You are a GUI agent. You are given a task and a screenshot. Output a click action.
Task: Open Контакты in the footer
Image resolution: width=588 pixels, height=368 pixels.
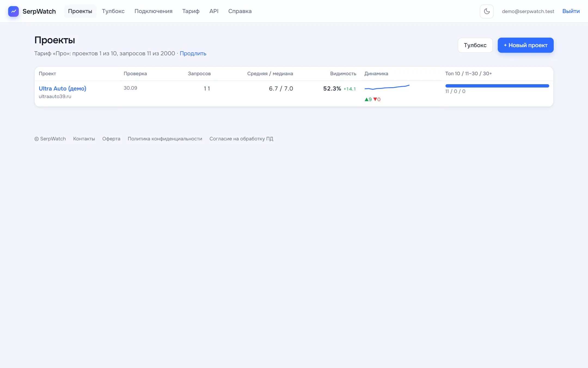click(84, 139)
